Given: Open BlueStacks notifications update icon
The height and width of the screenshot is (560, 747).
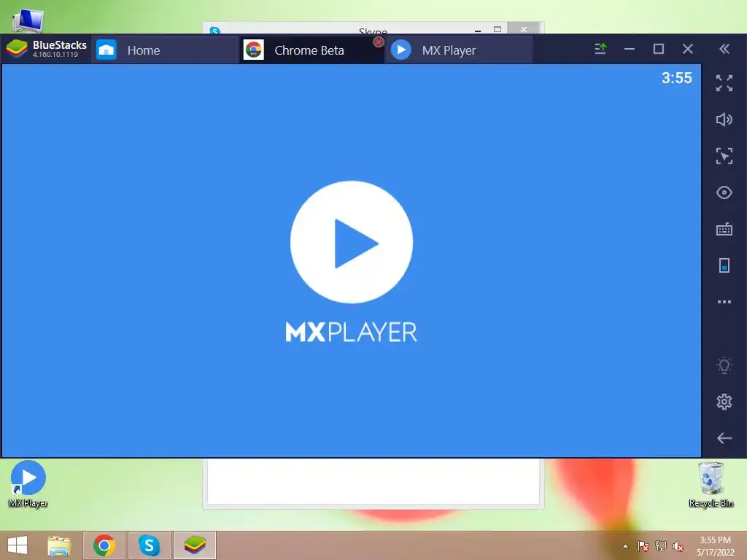Looking at the screenshot, I should (x=601, y=49).
